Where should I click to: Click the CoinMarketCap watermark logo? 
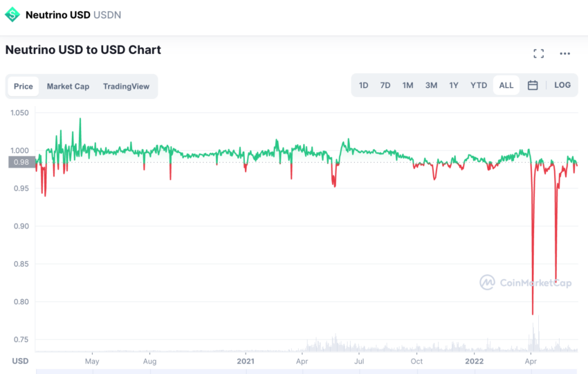click(525, 283)
